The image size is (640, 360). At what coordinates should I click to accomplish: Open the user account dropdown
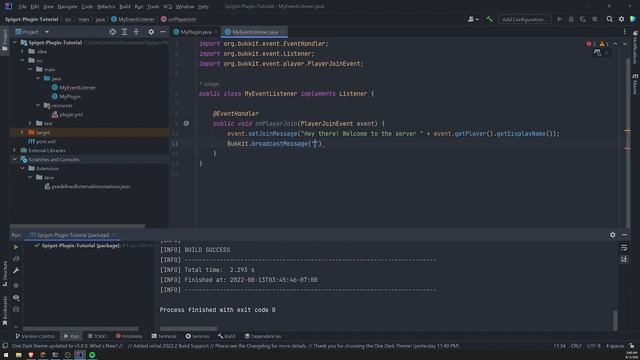tap(473, 19)
